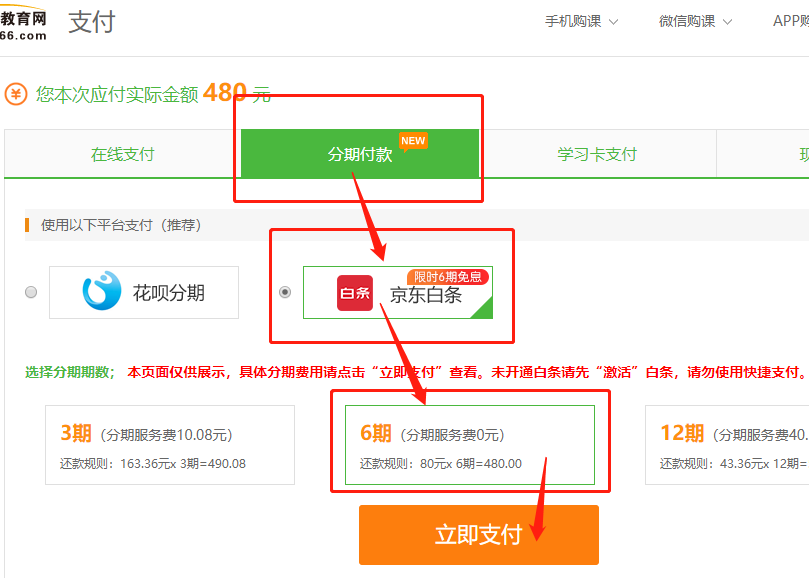Choose the 3期 installment plan
This screenshot has height=578, width=809.
[x=169, y=445]
